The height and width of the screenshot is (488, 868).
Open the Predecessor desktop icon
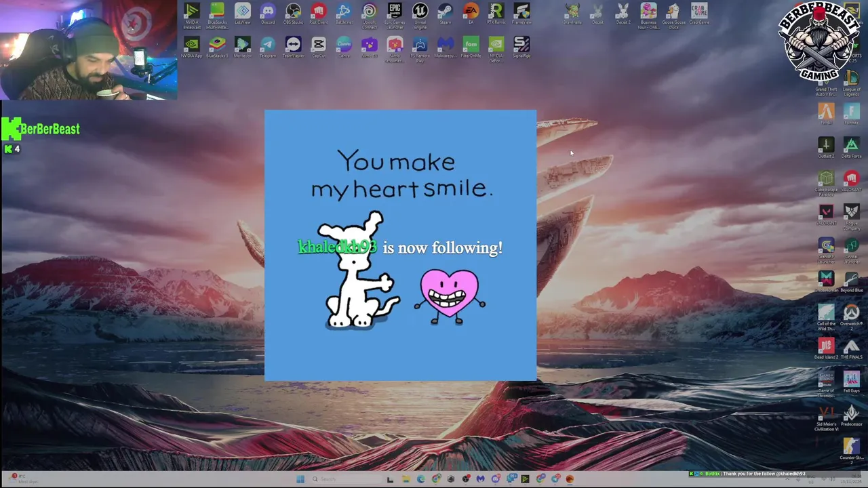coord(852,415)
